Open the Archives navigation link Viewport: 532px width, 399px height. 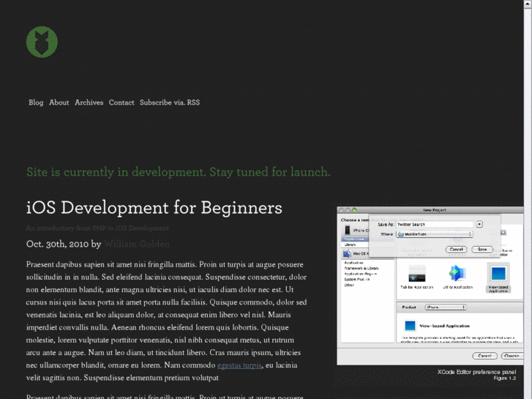tap(89, 102)
